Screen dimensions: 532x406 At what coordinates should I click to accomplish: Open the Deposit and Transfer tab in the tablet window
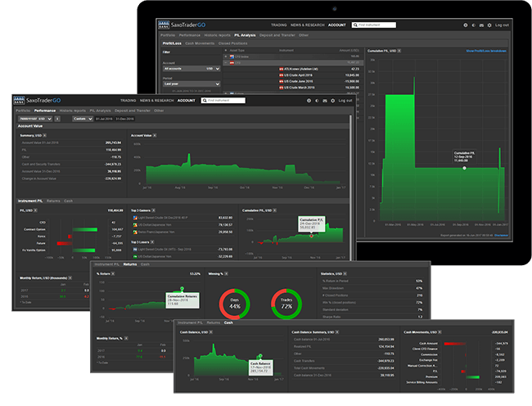(x=277, y=35)
